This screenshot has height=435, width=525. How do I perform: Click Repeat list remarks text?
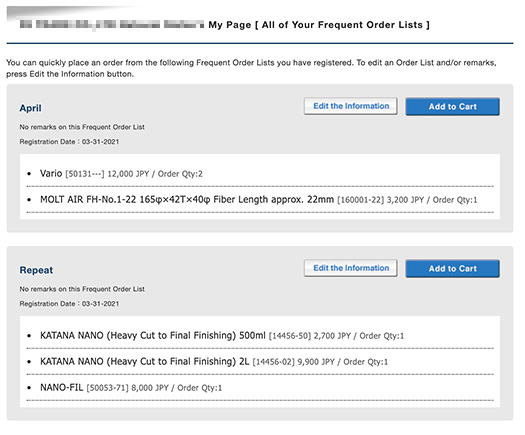[x=82, y=289]
